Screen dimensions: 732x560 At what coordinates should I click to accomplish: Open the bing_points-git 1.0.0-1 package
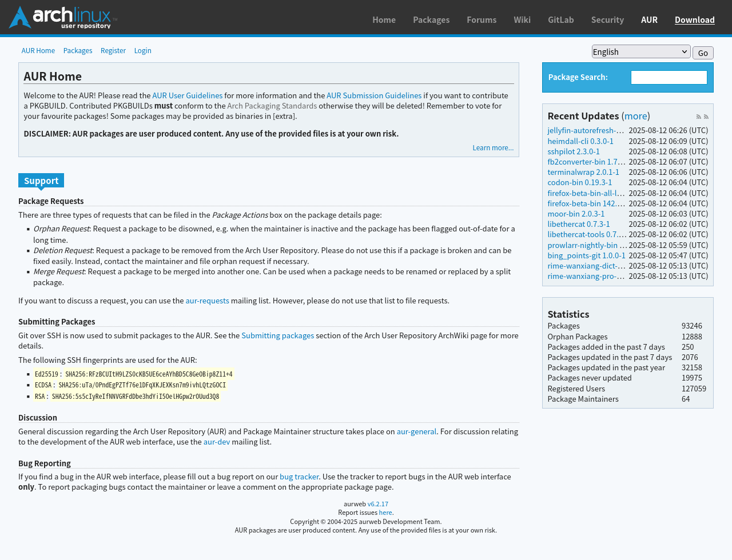[x=587, y=255]
